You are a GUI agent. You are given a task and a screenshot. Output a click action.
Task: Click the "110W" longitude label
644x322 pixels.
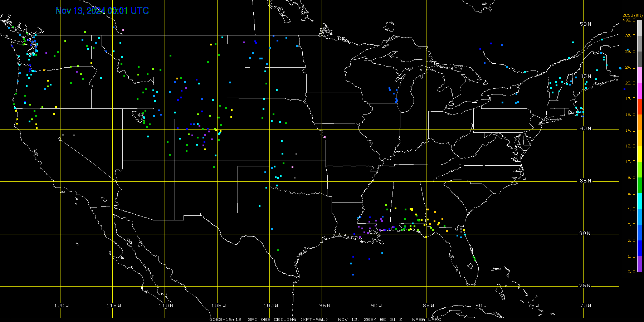[x=166, y=306]
